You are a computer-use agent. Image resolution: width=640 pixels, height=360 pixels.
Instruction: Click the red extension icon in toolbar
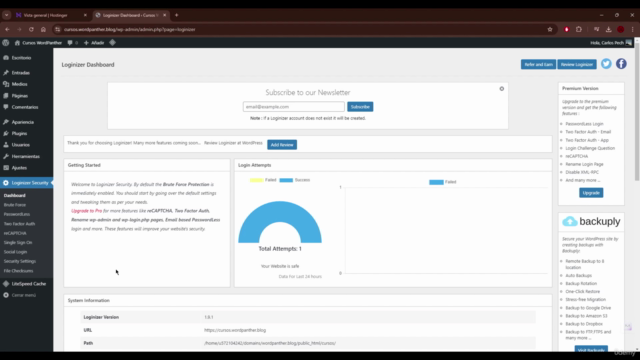567,29
